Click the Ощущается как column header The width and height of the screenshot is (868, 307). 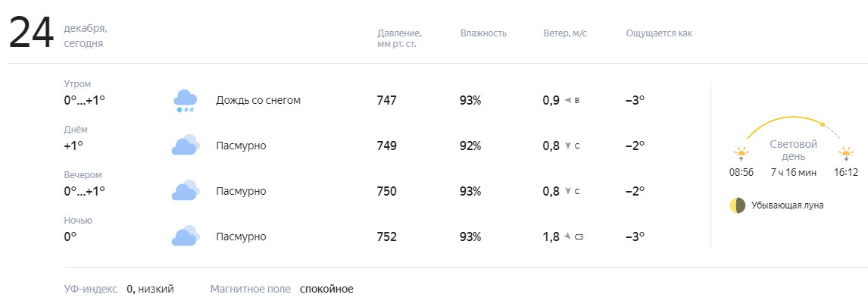click(659, 33)
